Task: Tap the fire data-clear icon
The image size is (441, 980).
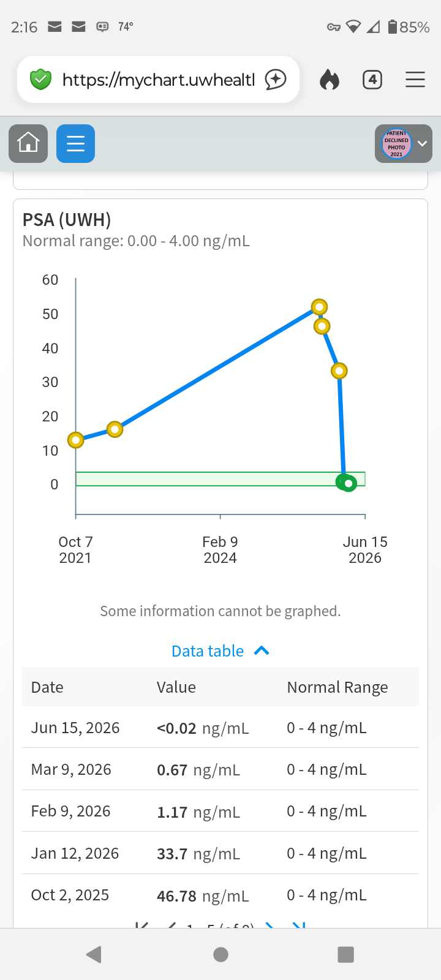Action: (330, 80)
